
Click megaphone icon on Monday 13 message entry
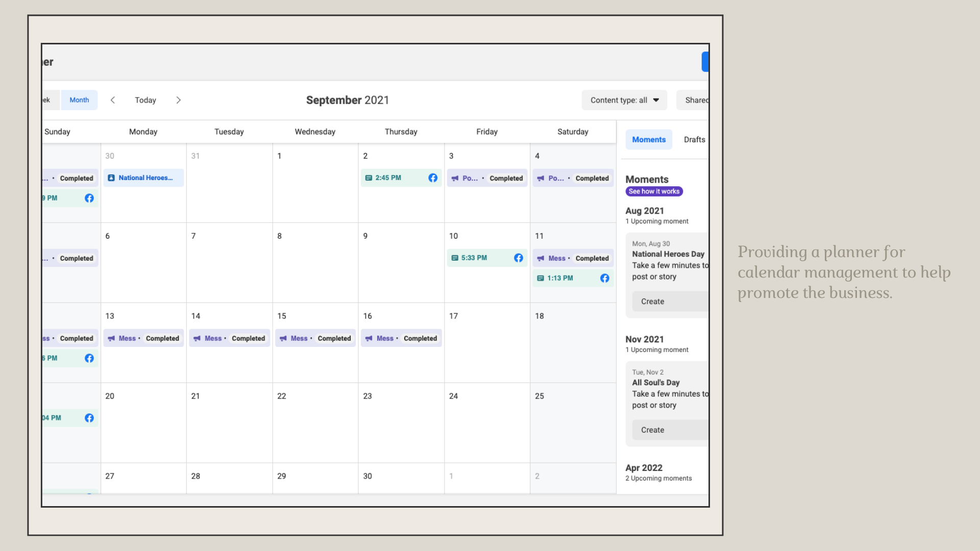point(111,339)
